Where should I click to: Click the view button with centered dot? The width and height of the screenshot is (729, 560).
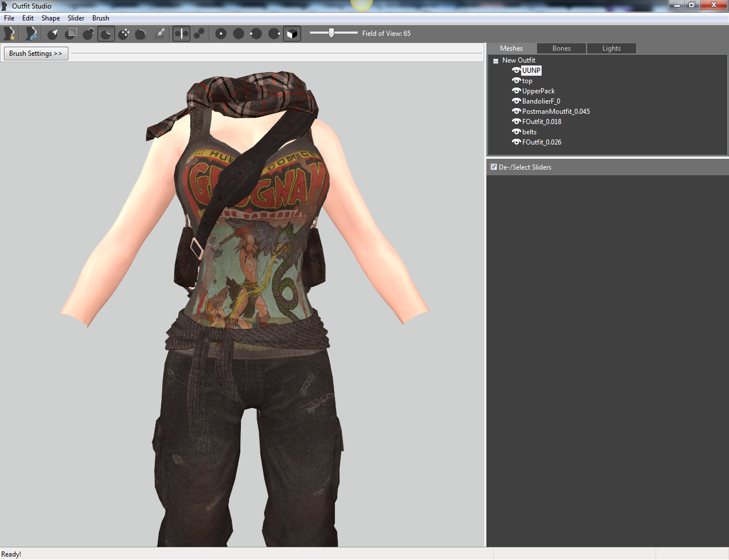(x=221, y=34)
